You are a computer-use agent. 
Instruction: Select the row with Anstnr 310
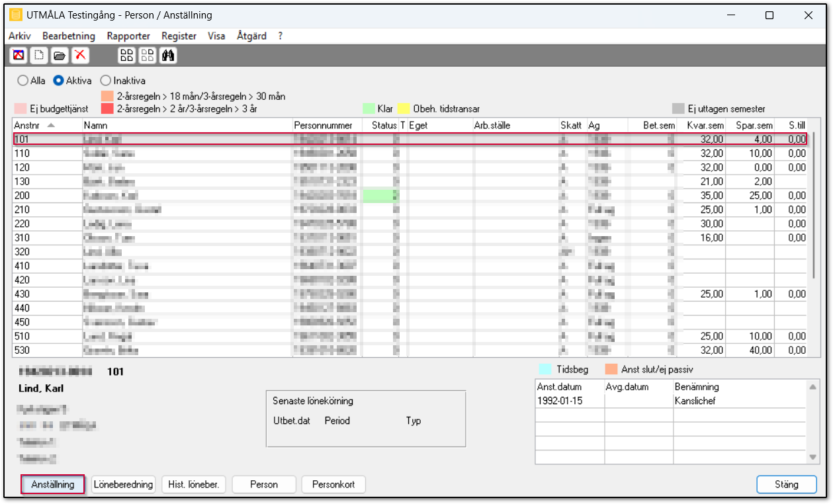[410, 237]
